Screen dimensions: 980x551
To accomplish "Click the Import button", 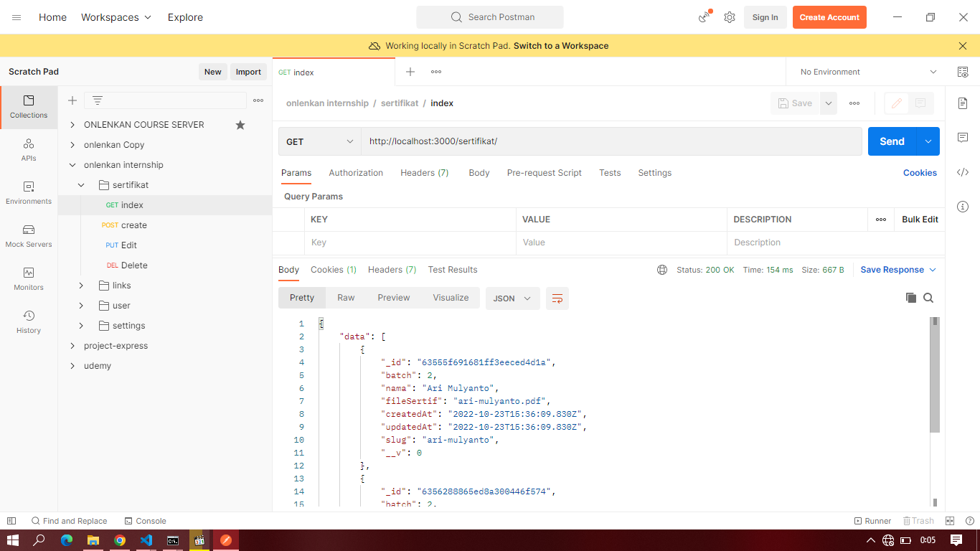I will (249, 72).
